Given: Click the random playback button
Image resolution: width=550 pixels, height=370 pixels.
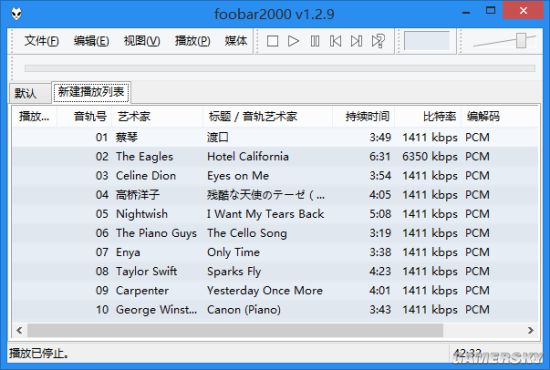Looking at the screenshot, I should point(378,41).
